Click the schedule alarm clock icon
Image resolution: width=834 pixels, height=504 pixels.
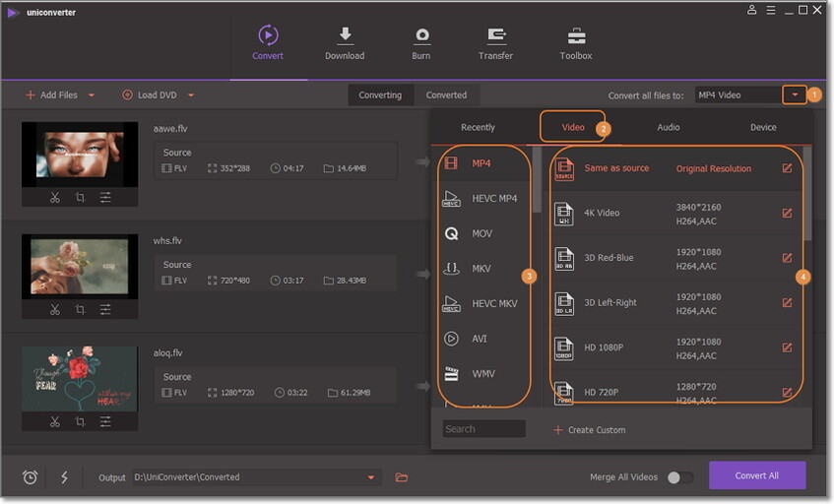point(31,477)
